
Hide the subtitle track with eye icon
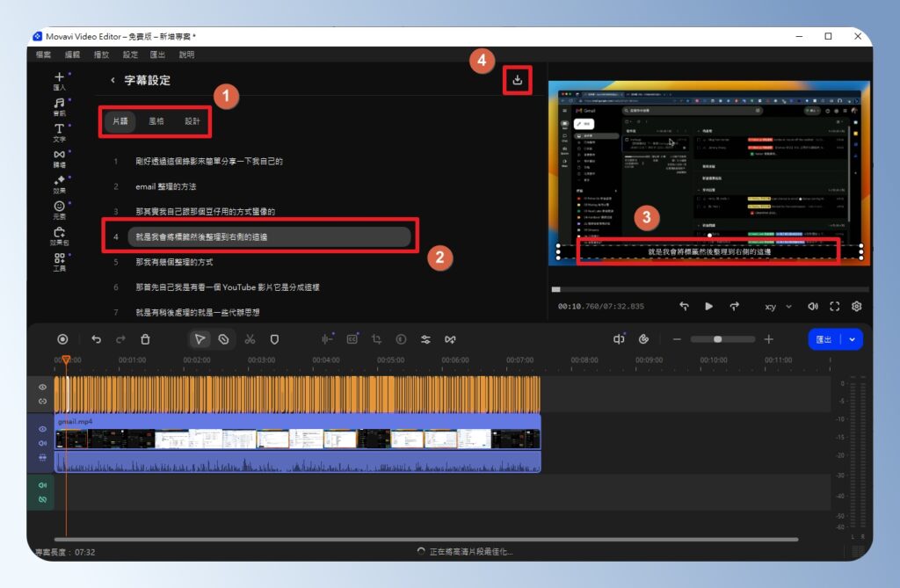click(41, 387)
